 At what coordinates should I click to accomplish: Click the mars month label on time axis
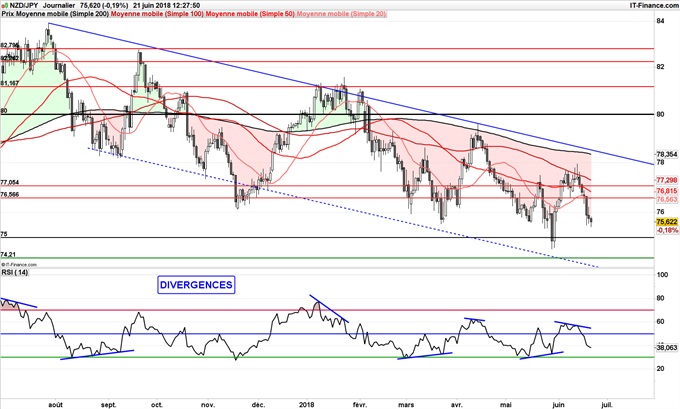click(x=406, y=405)
